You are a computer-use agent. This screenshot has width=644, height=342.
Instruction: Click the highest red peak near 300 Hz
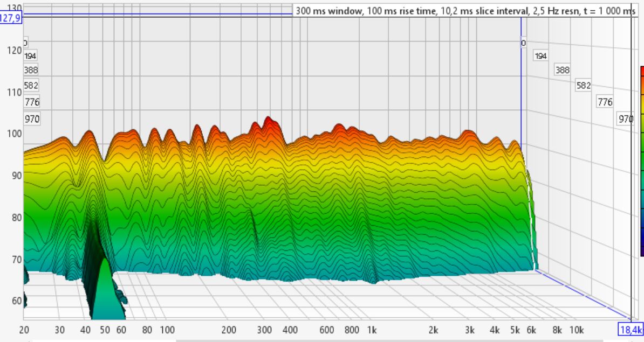point(268,120)
